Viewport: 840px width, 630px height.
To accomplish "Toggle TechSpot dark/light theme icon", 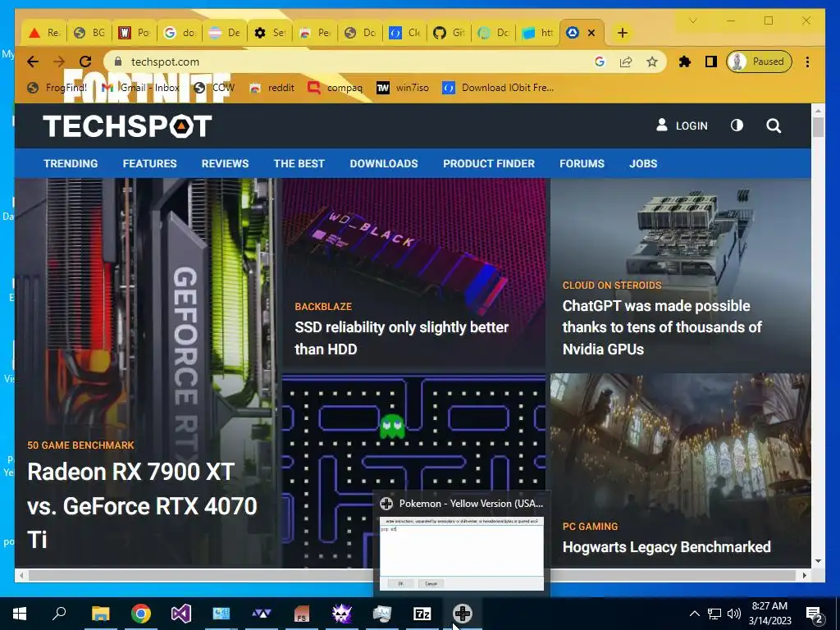I will pyautogui.click(x=737, y=126).
